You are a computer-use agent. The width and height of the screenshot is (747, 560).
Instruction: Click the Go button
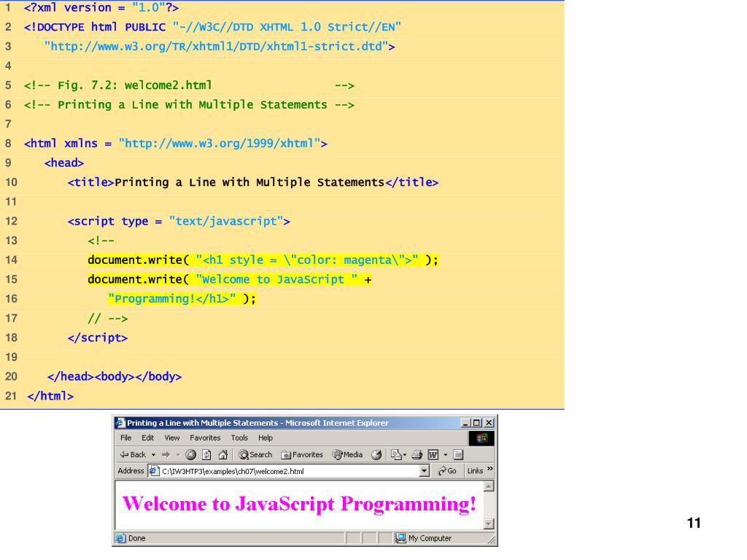[x=447, y=471]
